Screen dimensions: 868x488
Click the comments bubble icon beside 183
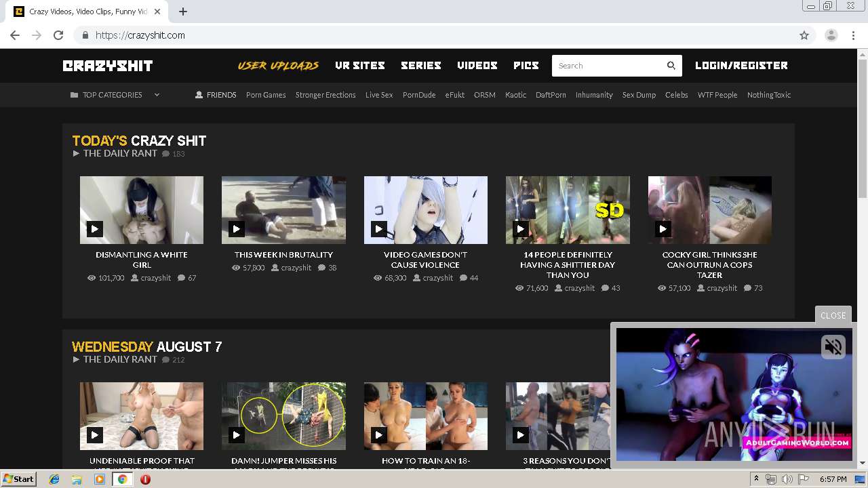click(166, 154)
